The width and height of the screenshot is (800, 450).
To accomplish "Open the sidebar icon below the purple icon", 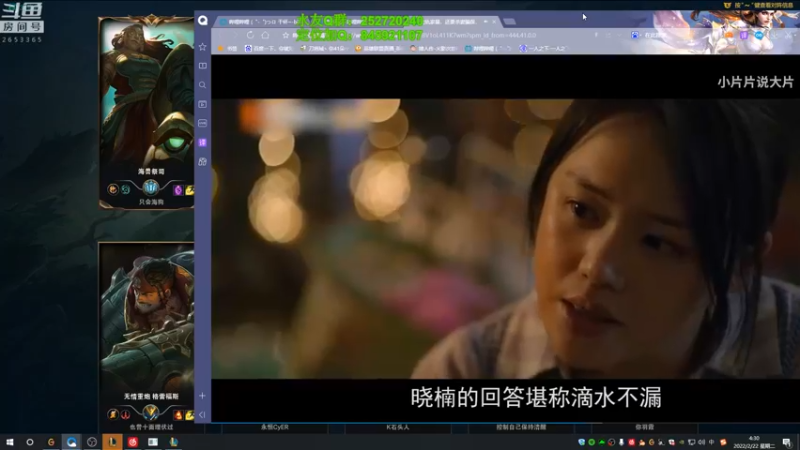I will click(x=203, y=162).
